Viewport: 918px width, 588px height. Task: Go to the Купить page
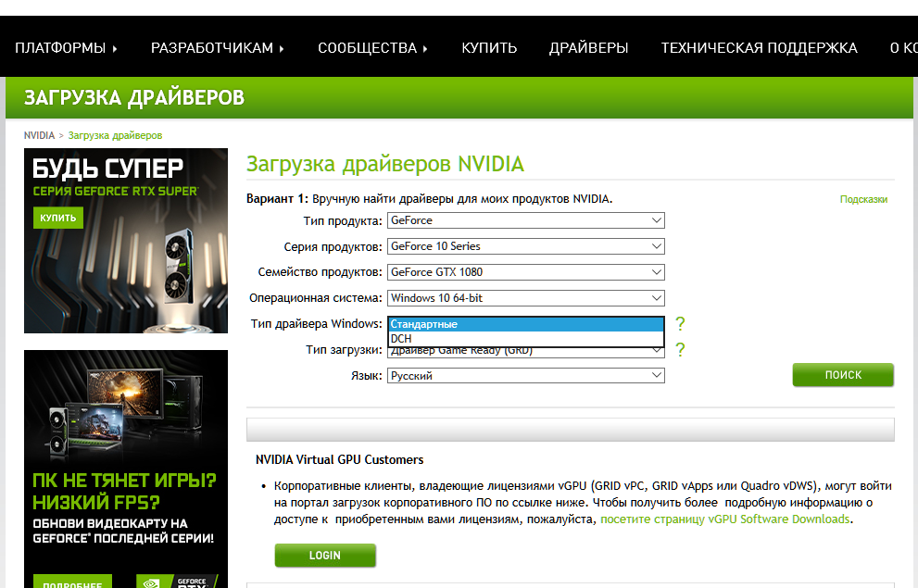489,48
